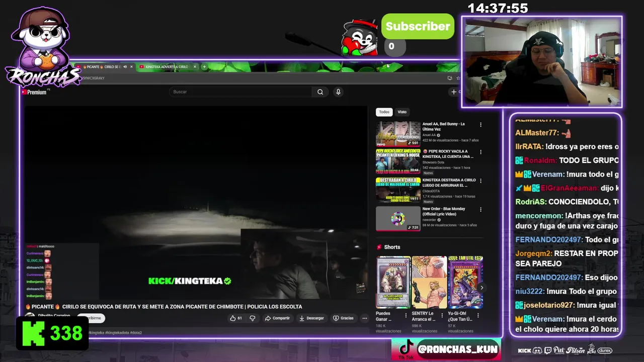Open options for Yu-Gi-Oh Que Tan short
Viewport: 644px width, 362px height.
tap(478, 316)
